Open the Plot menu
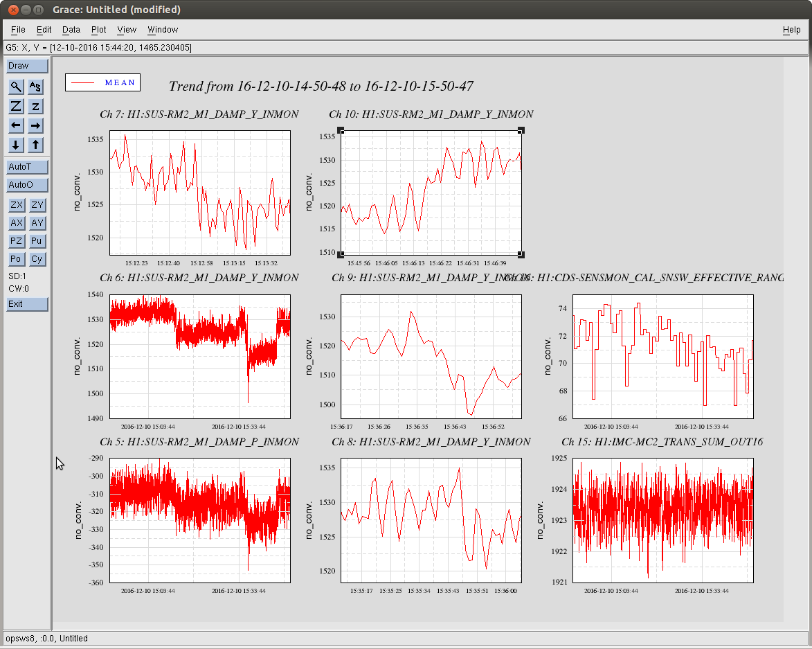Screen dimensions: 812x649 (98, 30)
